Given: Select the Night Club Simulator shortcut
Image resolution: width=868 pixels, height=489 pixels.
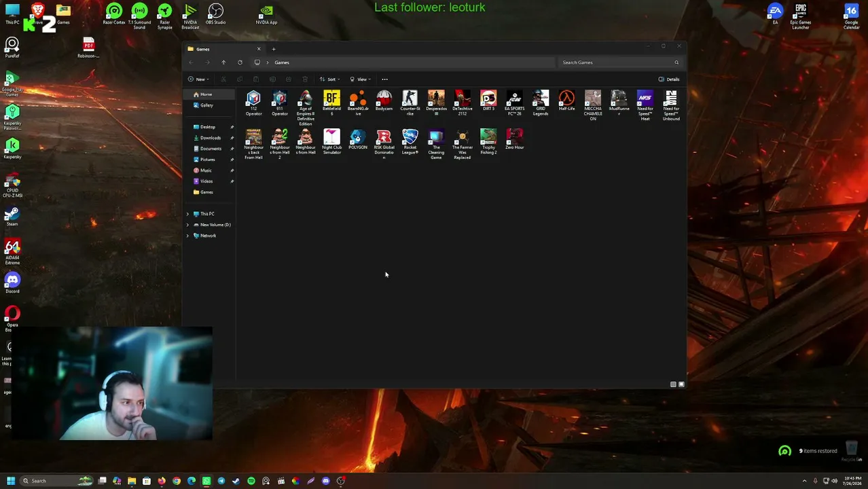Looking at the screenshot, I should [331, 142].
